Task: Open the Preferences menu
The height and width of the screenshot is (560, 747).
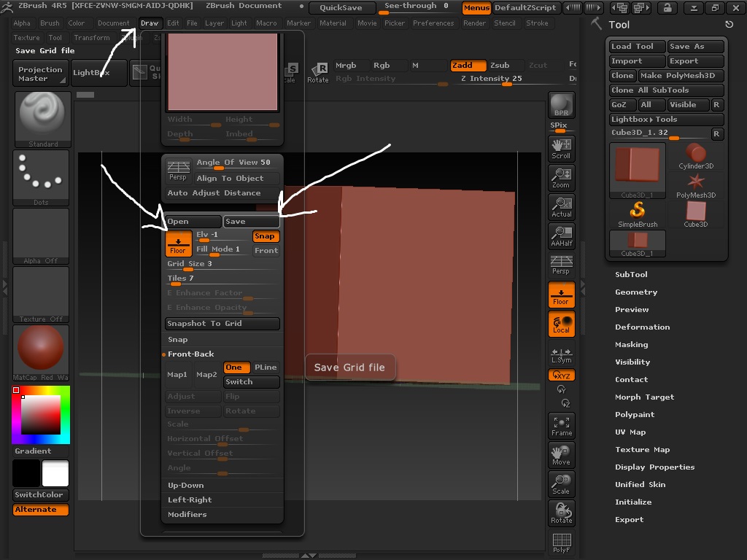Action: click(x=433, y=23)
